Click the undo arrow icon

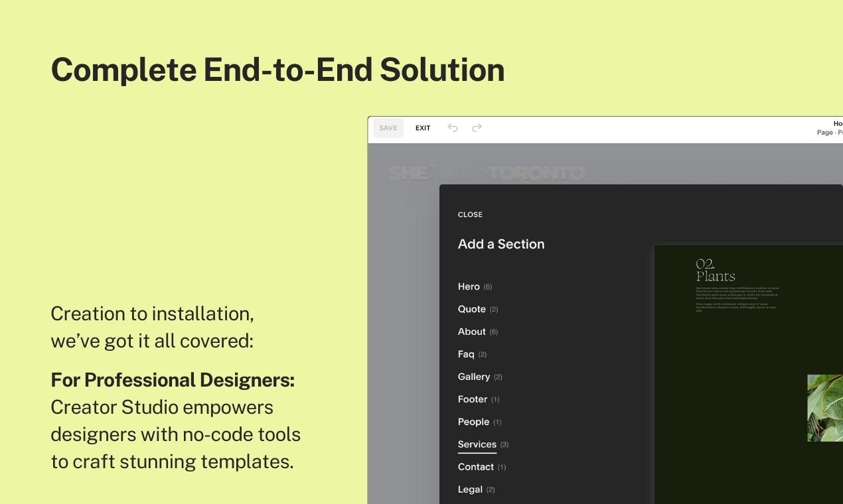tap(453, 128)
